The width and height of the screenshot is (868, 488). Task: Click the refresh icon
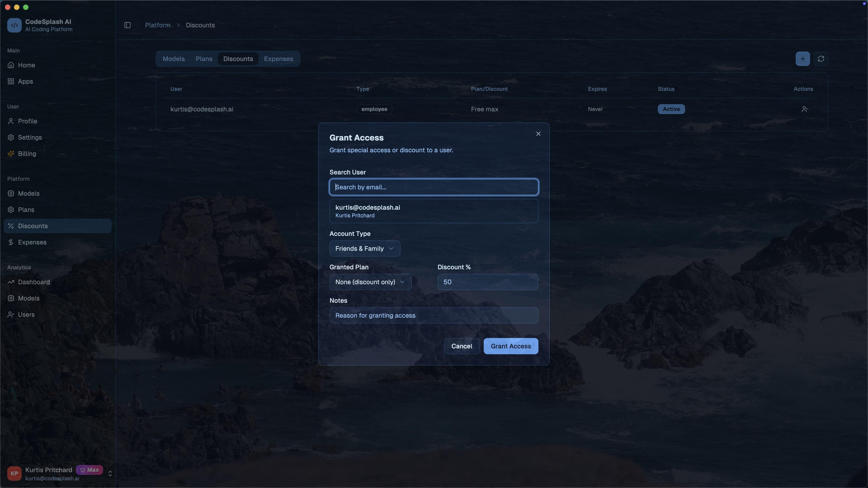coord(821,59)
